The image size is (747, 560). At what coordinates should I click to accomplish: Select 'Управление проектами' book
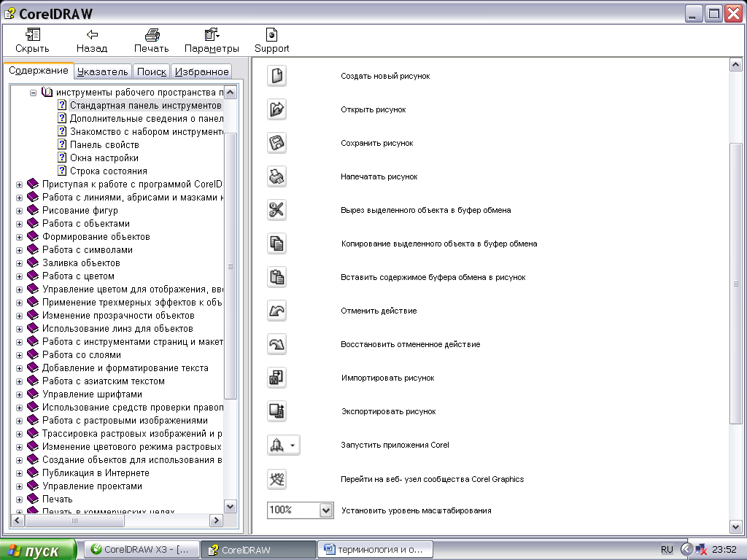[92, 486]
